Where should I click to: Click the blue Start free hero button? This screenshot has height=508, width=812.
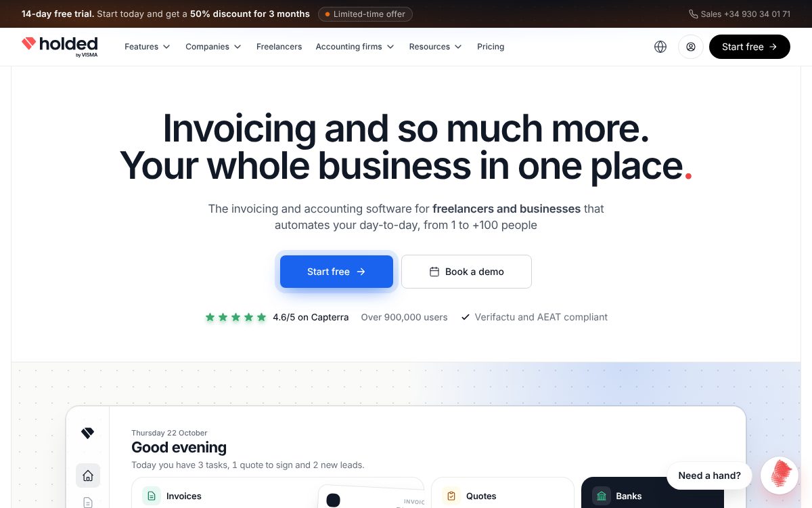(336, 272)
